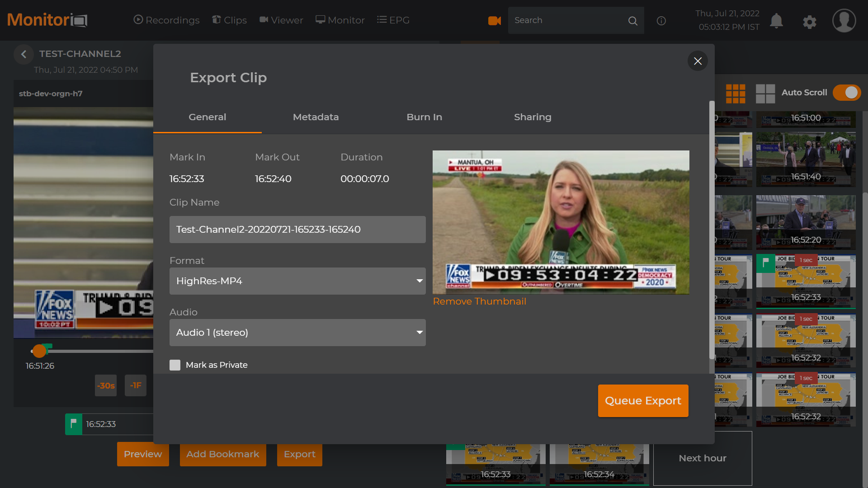868x488 pixels.
Task: Click the Remove Thumbnail link
Action: [x=479, y=301]
